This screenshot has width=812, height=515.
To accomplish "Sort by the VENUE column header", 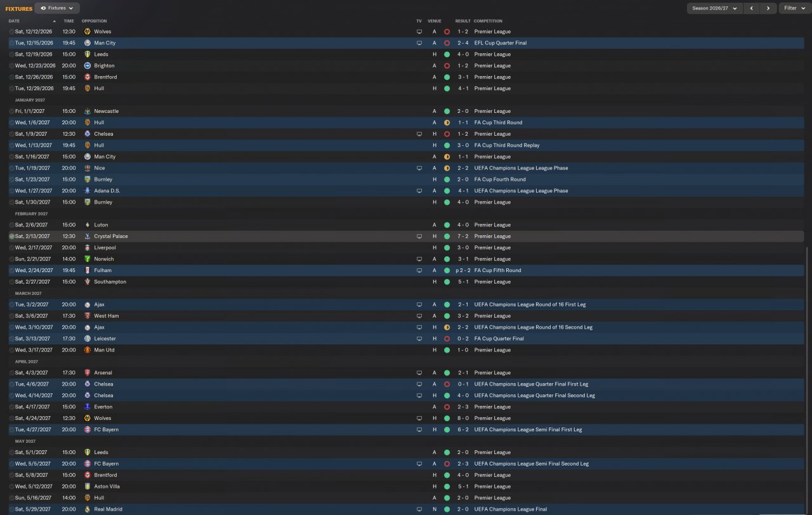I will coord(435,21).
